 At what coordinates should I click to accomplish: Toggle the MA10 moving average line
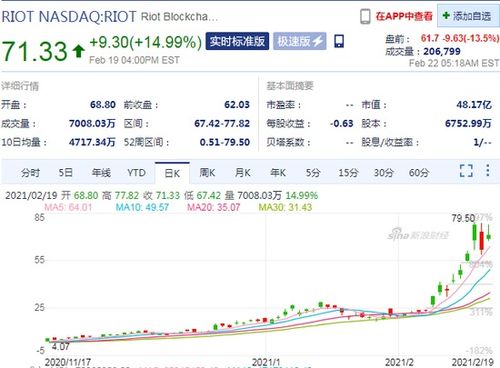click(x=142, y=207)
